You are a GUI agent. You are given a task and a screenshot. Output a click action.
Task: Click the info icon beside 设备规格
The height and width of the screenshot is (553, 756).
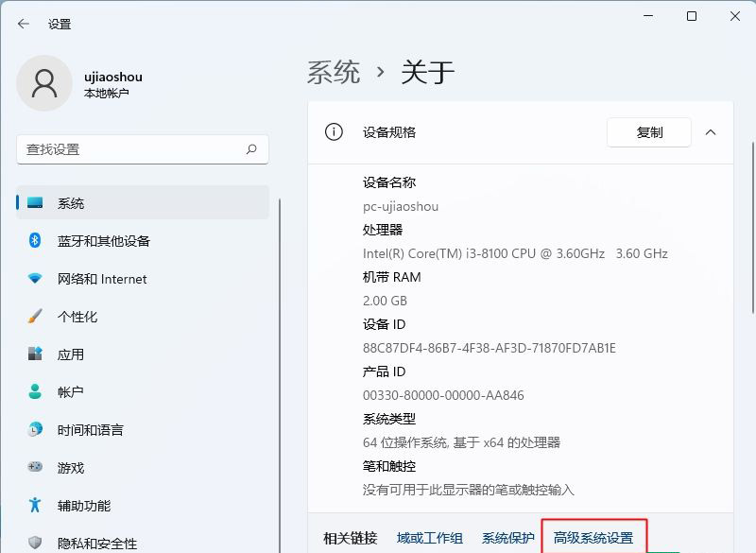(333, 131)
